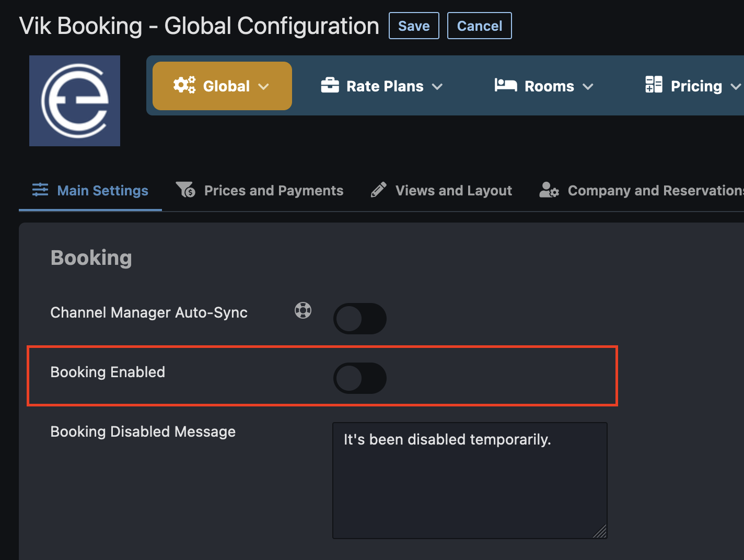
Task: Click the funnel dollar icon for Prices and Payments
Action: [x=185, y=190]
